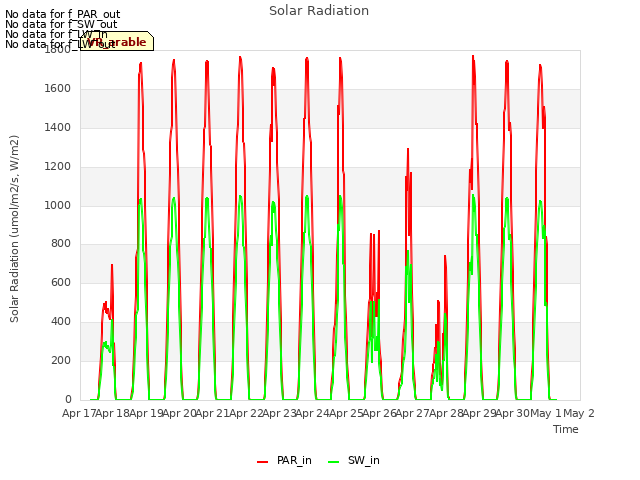Click the Solar Radiation chart title
Screen dimensions: 640x480
click(x=319, y=11)
